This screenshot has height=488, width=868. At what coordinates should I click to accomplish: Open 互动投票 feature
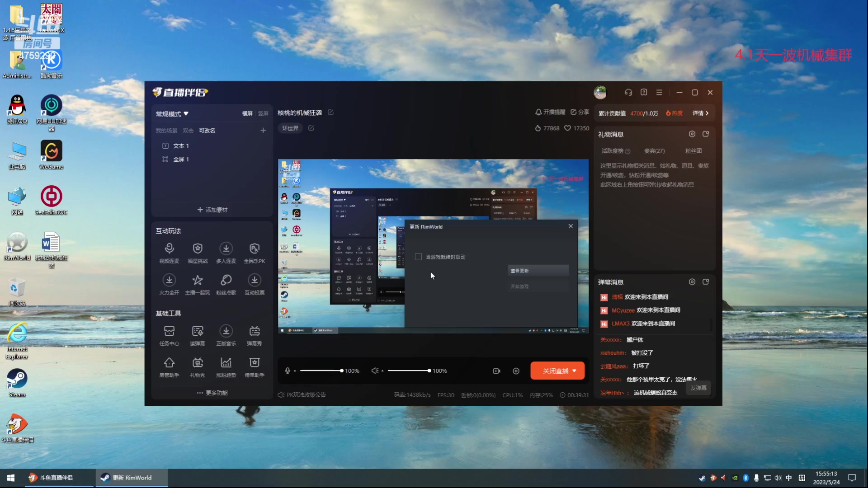255,284
